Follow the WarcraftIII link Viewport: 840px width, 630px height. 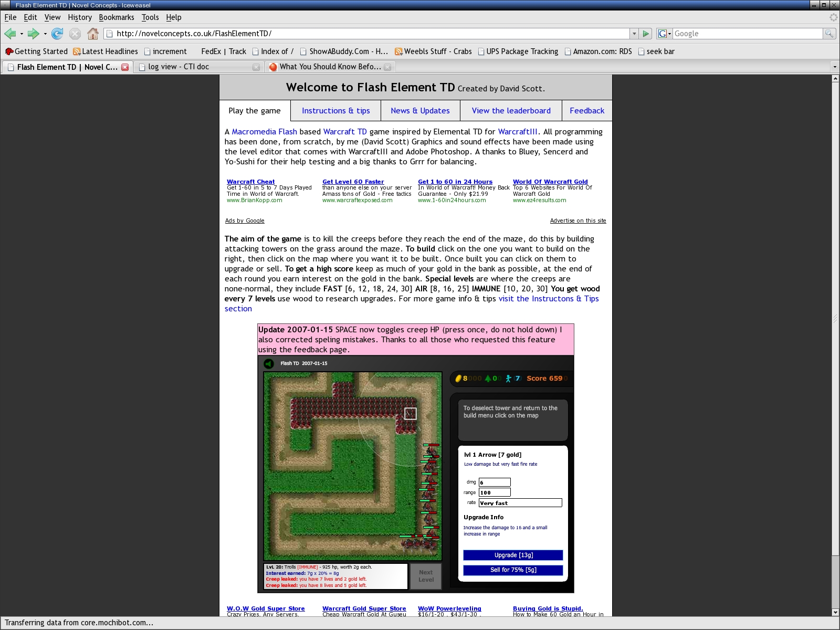click(x=518, y=132)
